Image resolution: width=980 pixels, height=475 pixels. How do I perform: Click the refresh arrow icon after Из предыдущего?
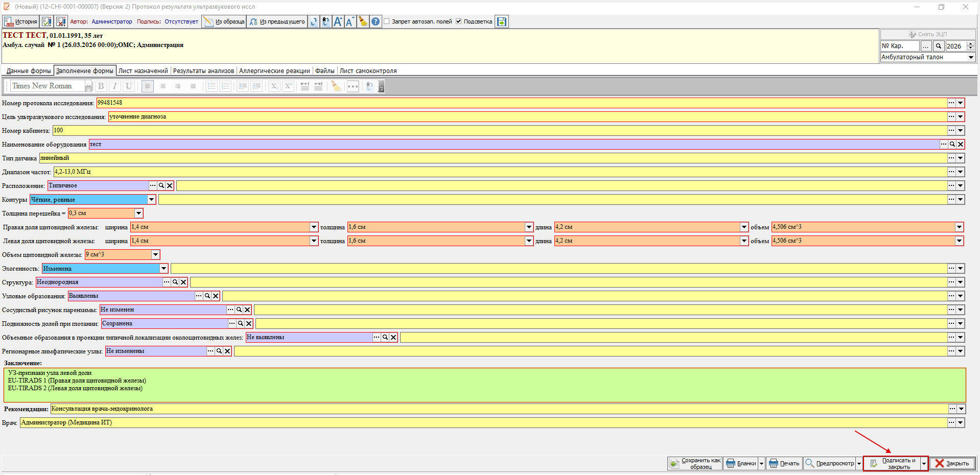coord(314,21)
